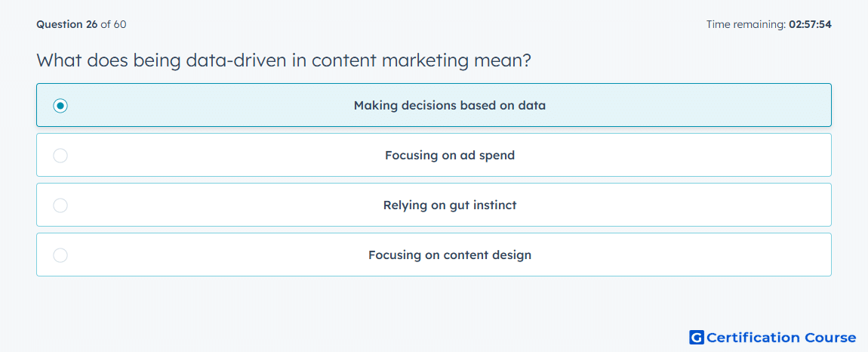The image size is (868, 352).
Task: Click the 'Making decisions based on data' answer text
Action: [x=450, y=105]
